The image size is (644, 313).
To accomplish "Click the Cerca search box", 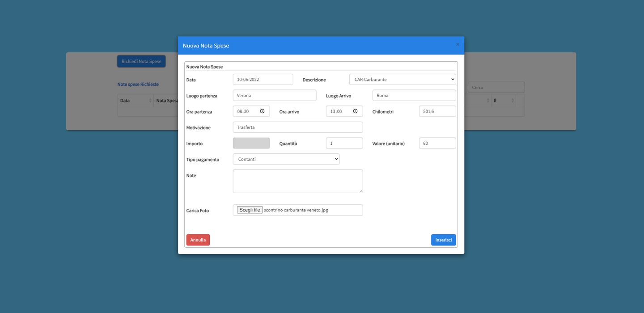I will pyautogui.click(x=496, y=87).
